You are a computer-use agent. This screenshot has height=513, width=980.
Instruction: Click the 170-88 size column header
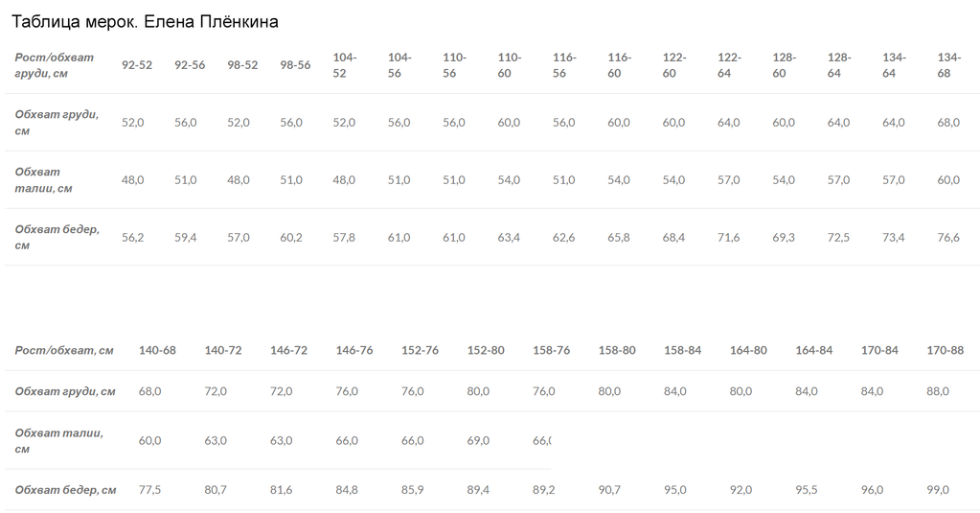(x=945, y=350)
